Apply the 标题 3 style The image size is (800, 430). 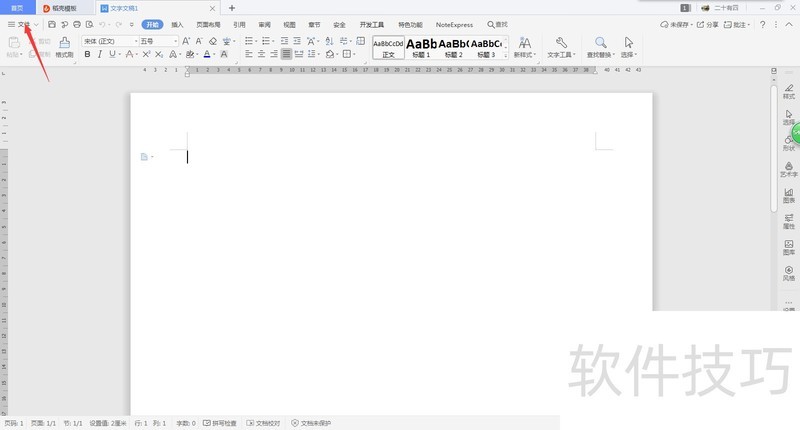(486, 47)
